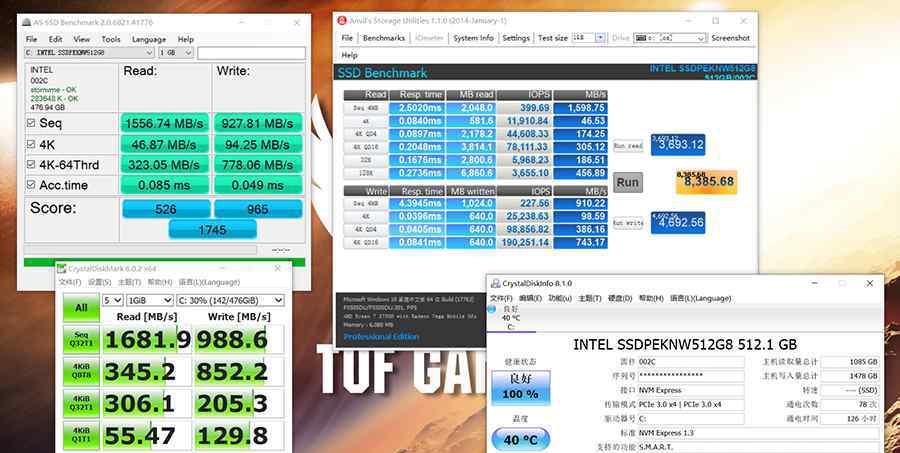Toggle the Acc.time test checkbox

31,185
